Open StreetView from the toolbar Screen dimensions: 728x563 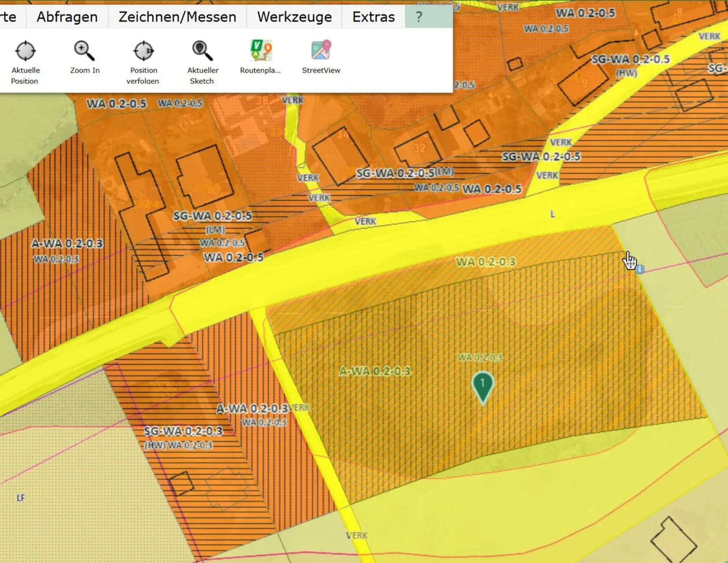(x=321, y=50)
